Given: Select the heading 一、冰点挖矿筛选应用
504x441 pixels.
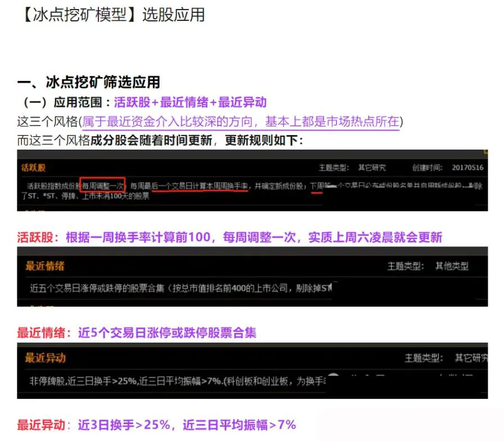Looking at the screenshot, I should (x=88, y=82).
